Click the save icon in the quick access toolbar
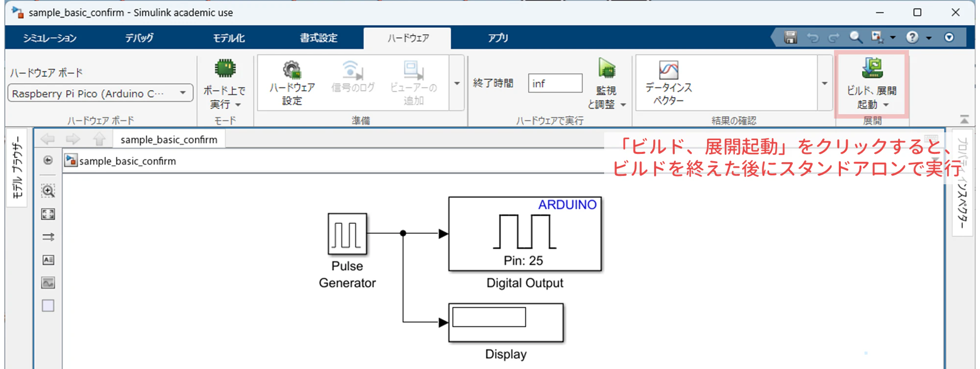Image resolution: width=980 pixels, height=369 pixels. pyautogui.click(x=790, y=37)
